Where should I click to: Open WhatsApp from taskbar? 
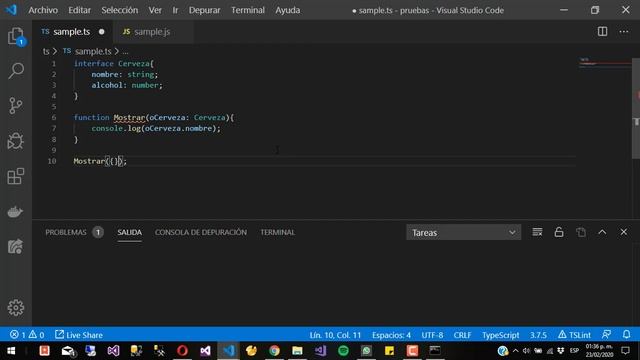click(366, 351)
